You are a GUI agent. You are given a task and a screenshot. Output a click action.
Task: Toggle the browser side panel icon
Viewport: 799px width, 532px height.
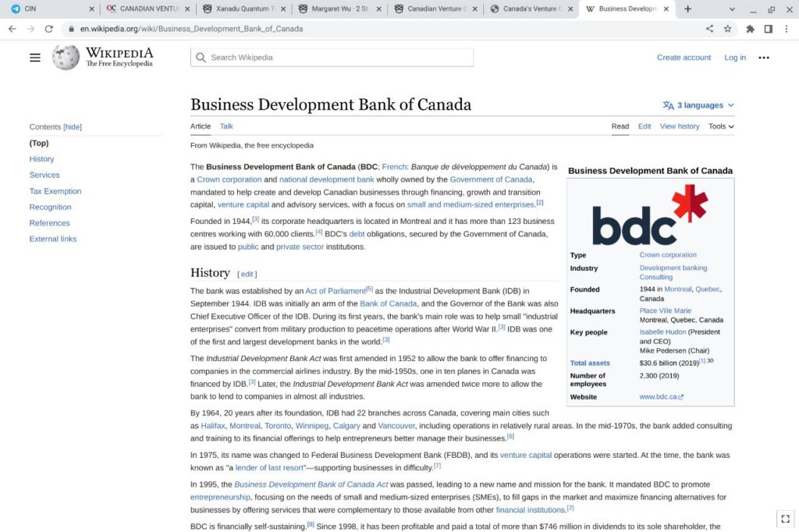point(769,29)
